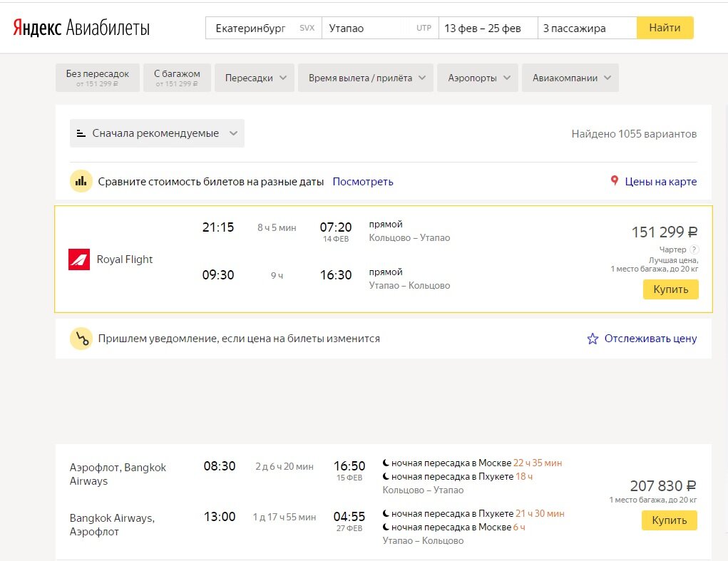The image size is (728, 561).
Task: Click the Утапао – Кольцово route of the direct flight
Action: (409, 285)
